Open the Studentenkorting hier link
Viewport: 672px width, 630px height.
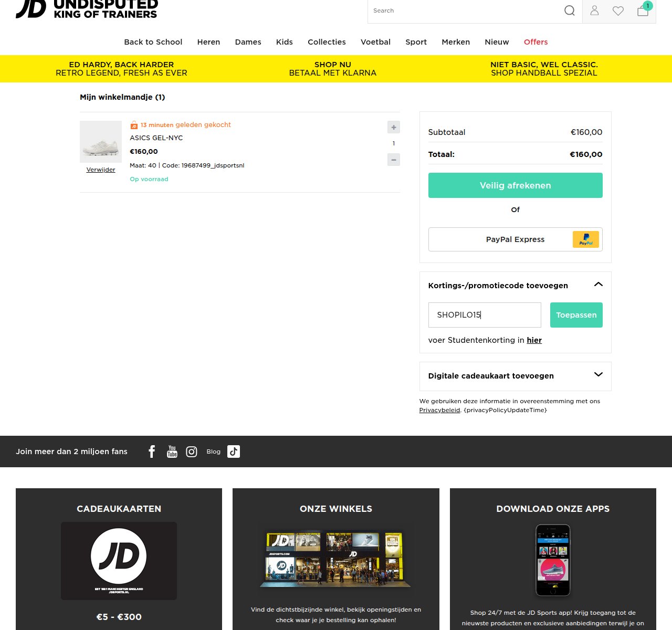coord(534,340)
